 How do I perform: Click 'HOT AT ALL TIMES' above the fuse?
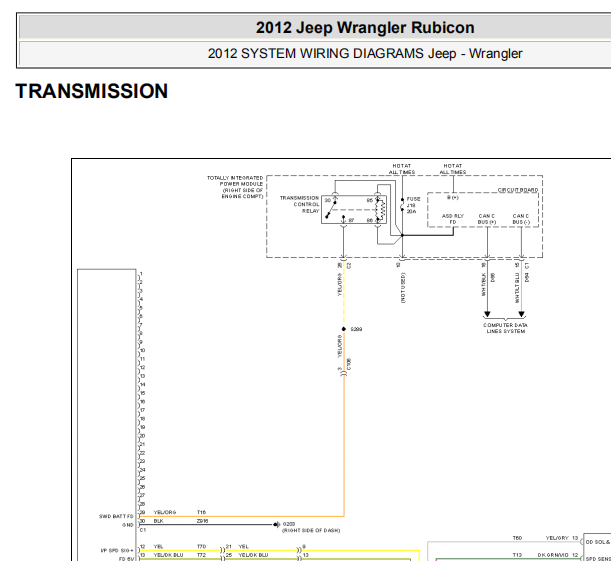click(402, 169)
